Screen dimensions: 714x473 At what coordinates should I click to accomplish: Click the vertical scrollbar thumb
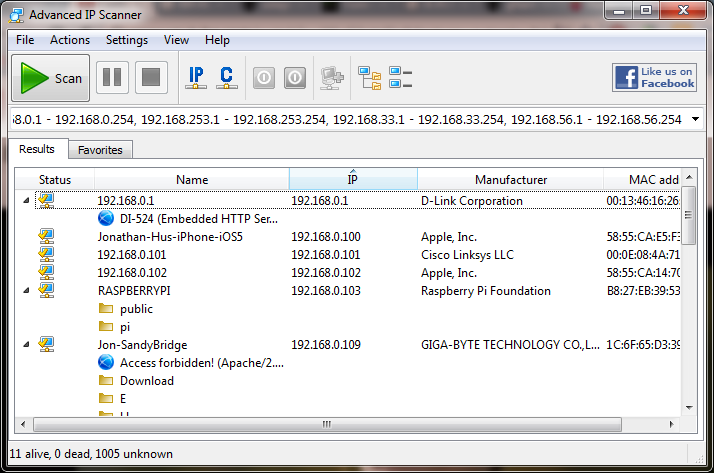[688, 215]
